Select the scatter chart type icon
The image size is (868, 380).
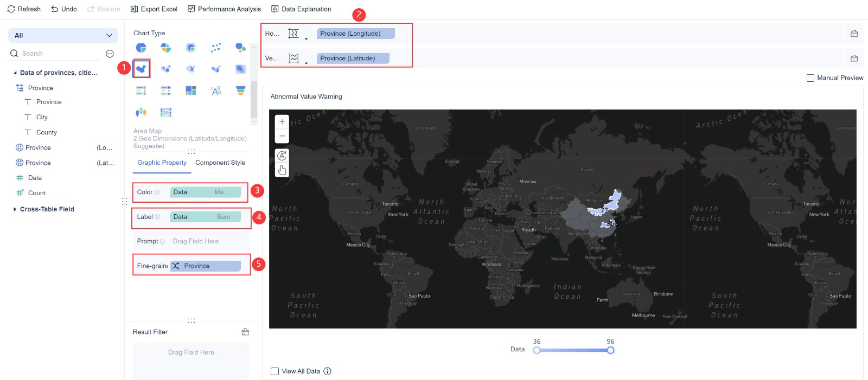[x=216, y=48]
